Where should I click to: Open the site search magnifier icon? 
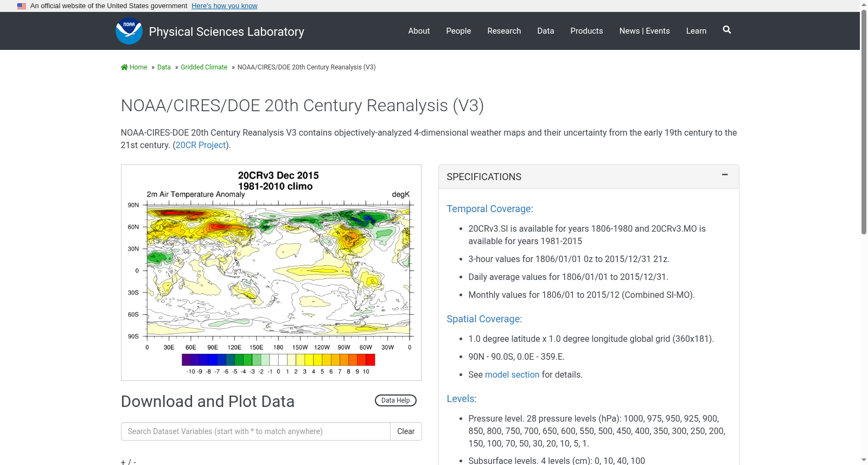click(x=727, y=30)
